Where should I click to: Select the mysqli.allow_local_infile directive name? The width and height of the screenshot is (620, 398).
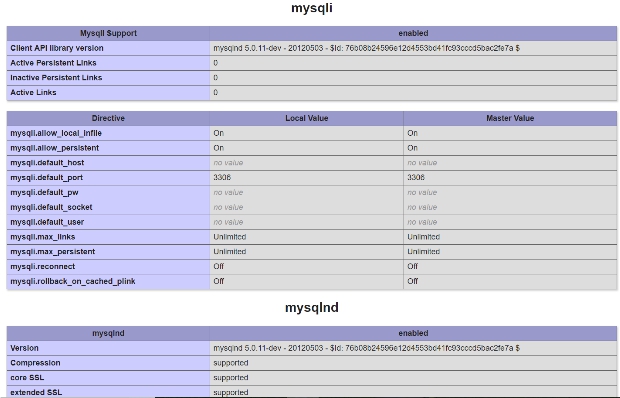[56, 133]
